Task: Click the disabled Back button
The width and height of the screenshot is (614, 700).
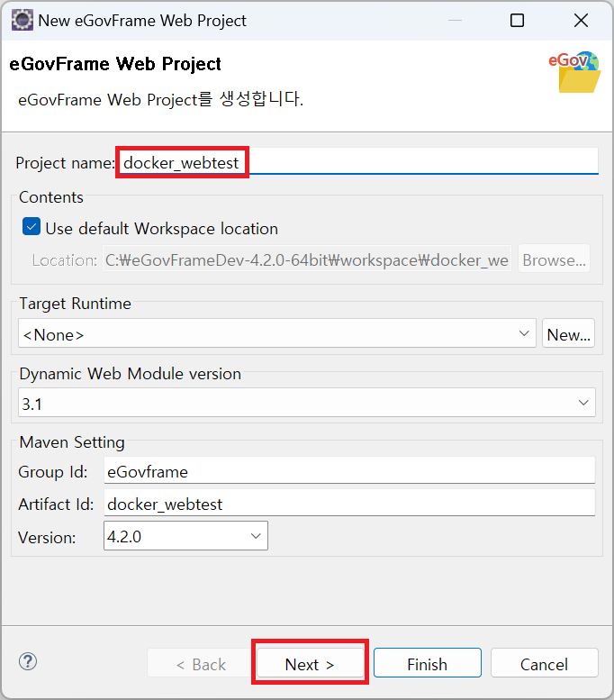Action: [x=201, y=664]
